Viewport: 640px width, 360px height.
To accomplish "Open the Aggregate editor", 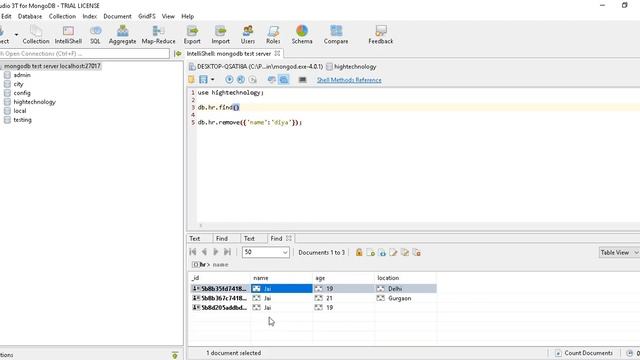I will coord(122,35).
